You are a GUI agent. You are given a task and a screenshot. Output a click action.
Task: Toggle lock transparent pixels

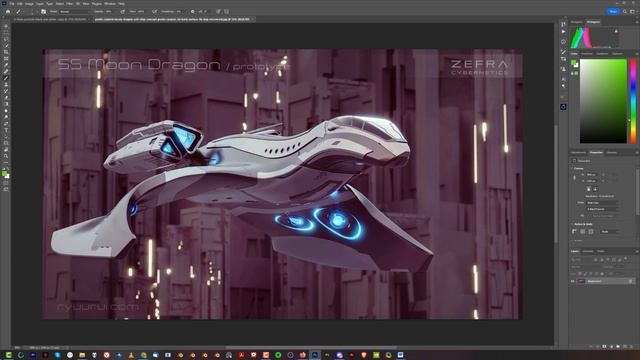pyautogui.click(x=580, y=273)
